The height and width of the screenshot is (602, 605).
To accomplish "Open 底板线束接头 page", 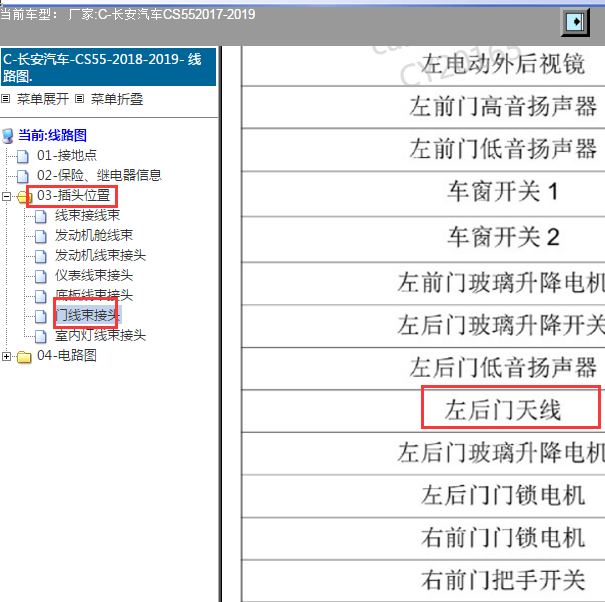I will point(94,296).
